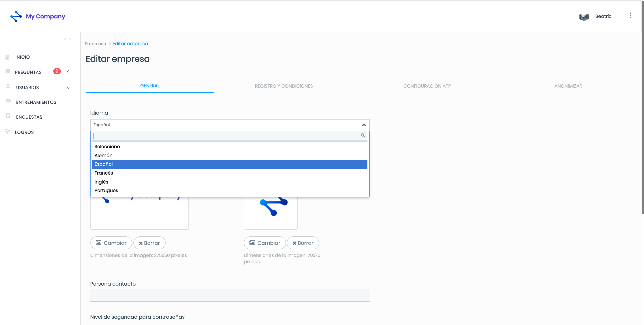Click Beatriz's profile avatar
644x325 pixels.
[x=584, y=17]
